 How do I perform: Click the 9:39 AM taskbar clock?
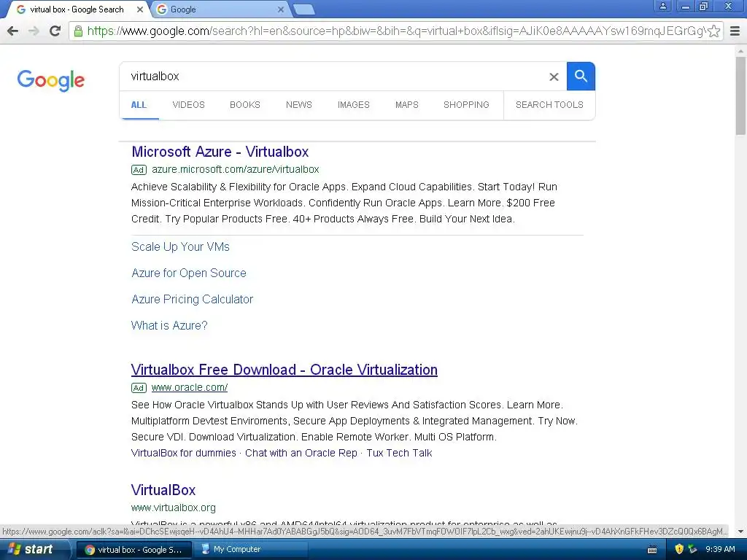pos(720,549)
